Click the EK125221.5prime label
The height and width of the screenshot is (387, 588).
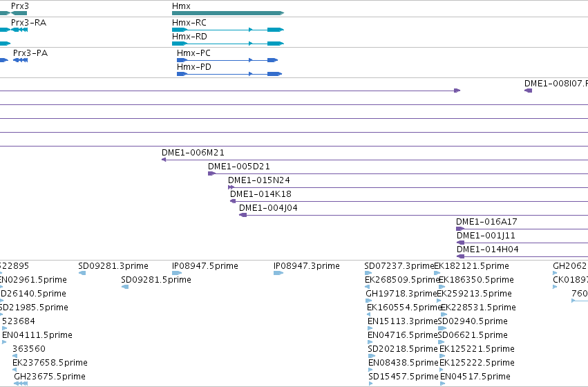pyautogui.click(x=477, y=350)
